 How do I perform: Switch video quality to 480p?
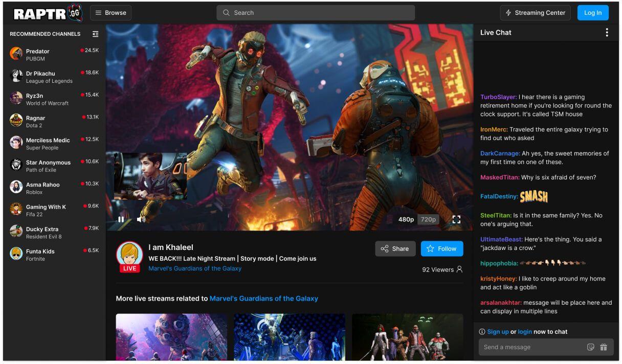click(406, 219)
